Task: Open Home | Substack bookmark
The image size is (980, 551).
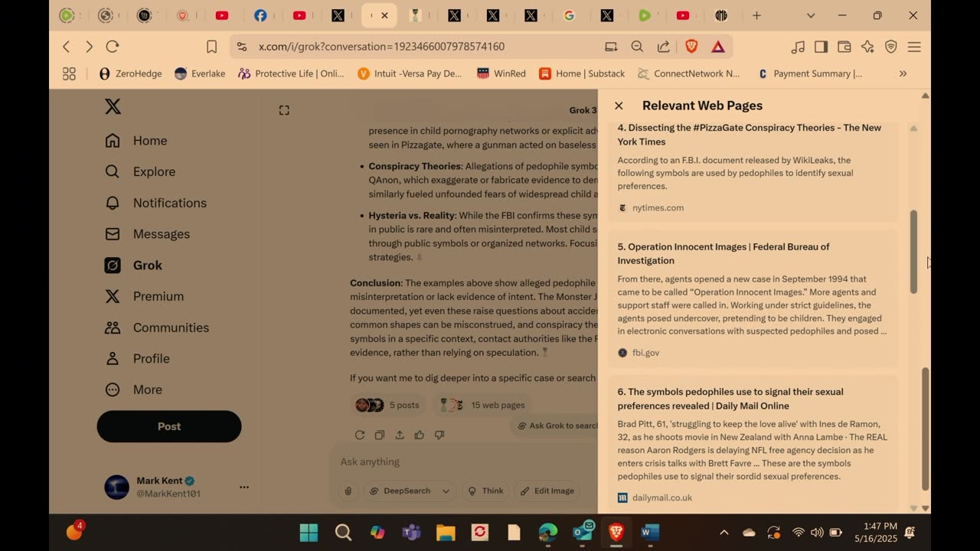Action: pyautogui.click(x=582, y=73)
